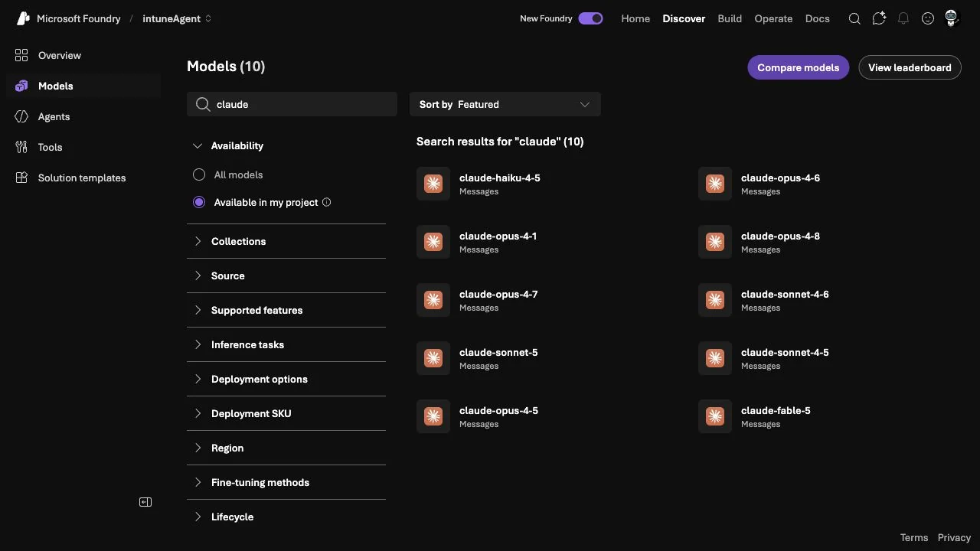Click the Microsoft Foundry logo icon

pos(23,18)
